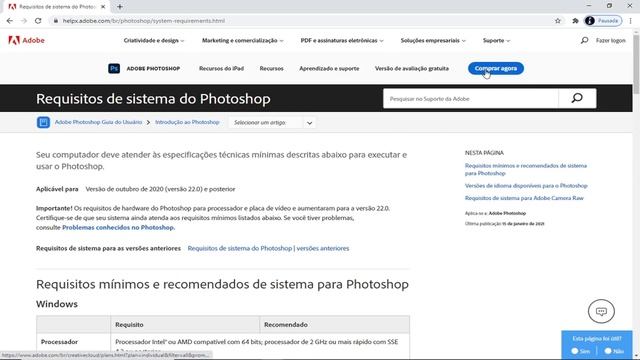Click the Recomendado table header

click(x=286, y=325)
